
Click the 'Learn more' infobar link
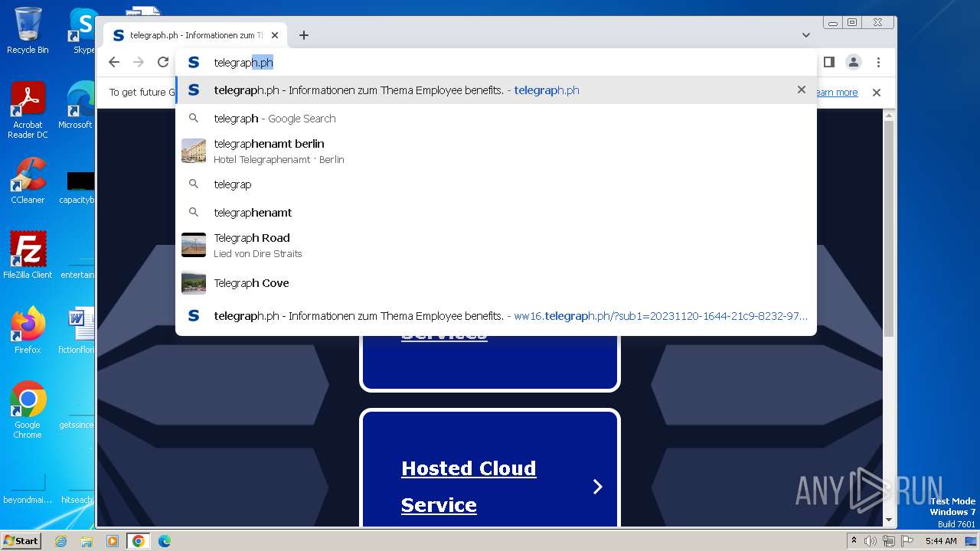point(836,93)
